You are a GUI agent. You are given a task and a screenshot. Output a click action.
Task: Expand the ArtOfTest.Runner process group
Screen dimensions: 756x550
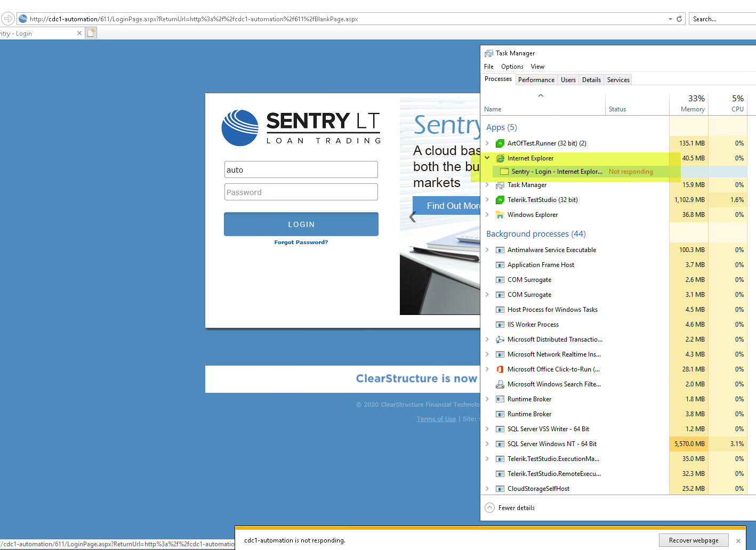point(487,143)
